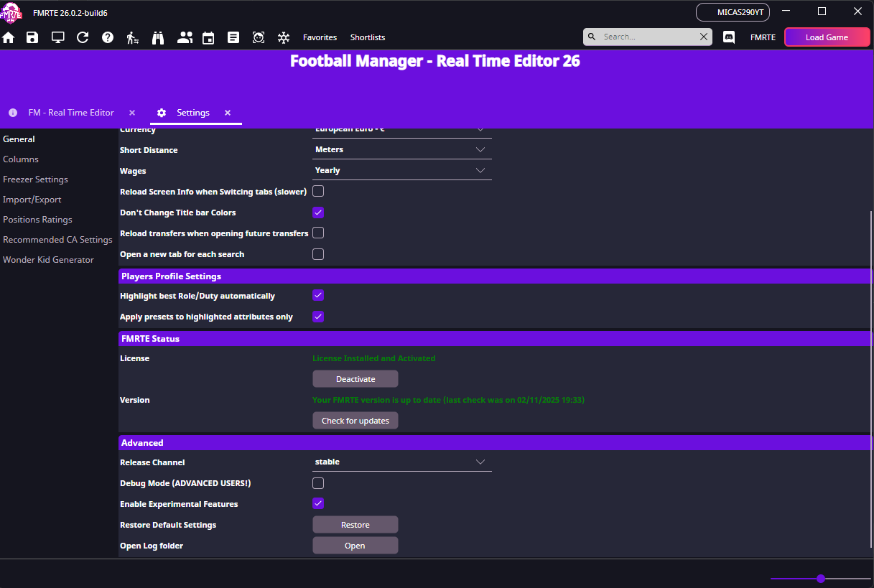The width and height of the screenshot is (874, 588).
Task: Enable Debug Mode checkbox
Action: click(318, 483)
